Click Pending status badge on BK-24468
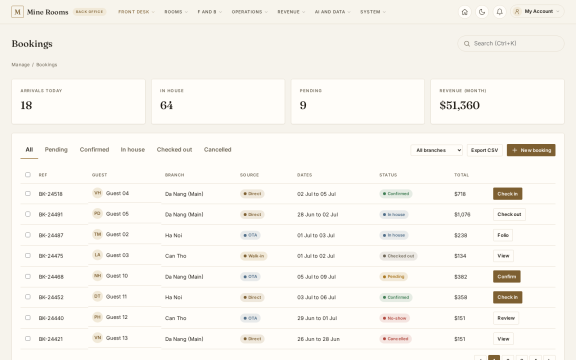This screenshot has width=576, height=360. 393,277
